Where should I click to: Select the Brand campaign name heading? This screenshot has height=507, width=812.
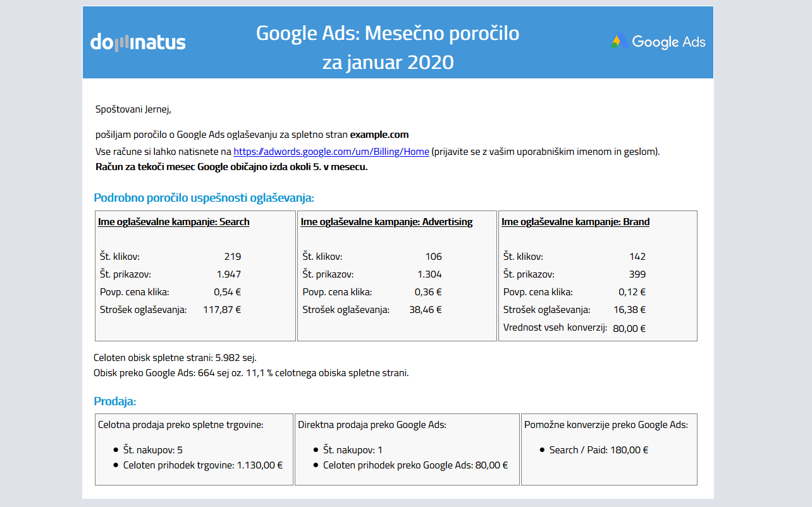click(x=575, y=222)
